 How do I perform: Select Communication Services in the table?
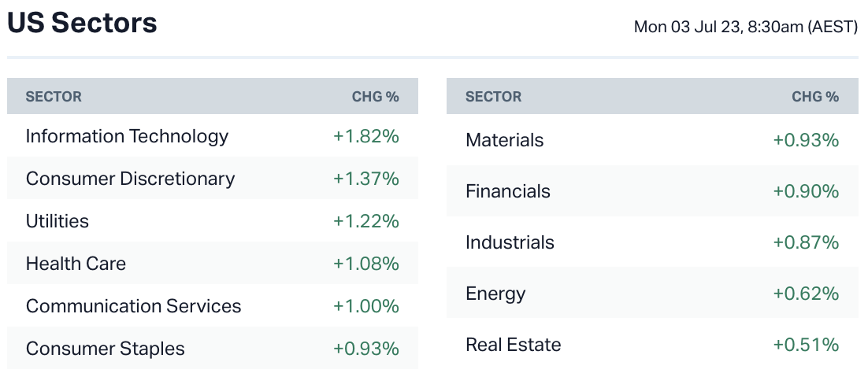[133, 306]
